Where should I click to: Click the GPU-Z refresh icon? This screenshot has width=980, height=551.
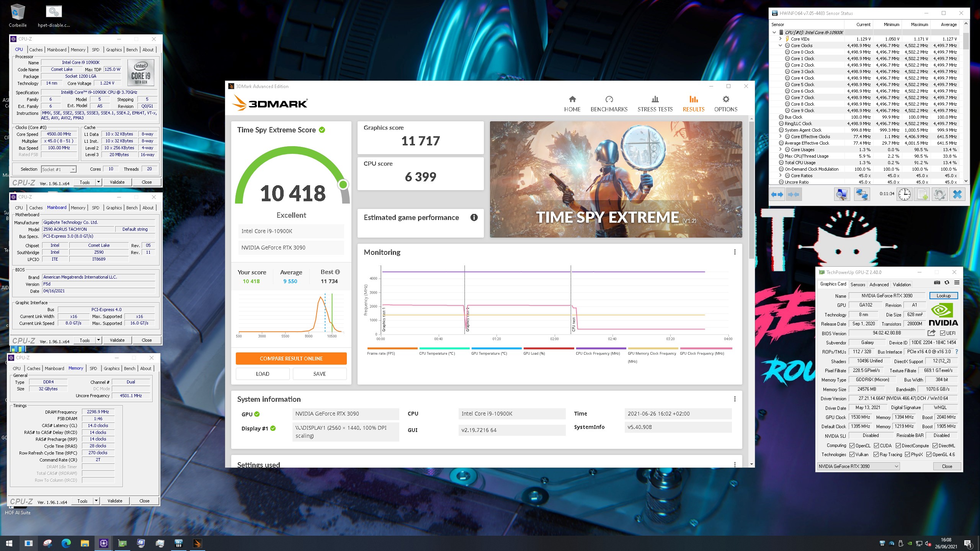(x=947, y=282)
